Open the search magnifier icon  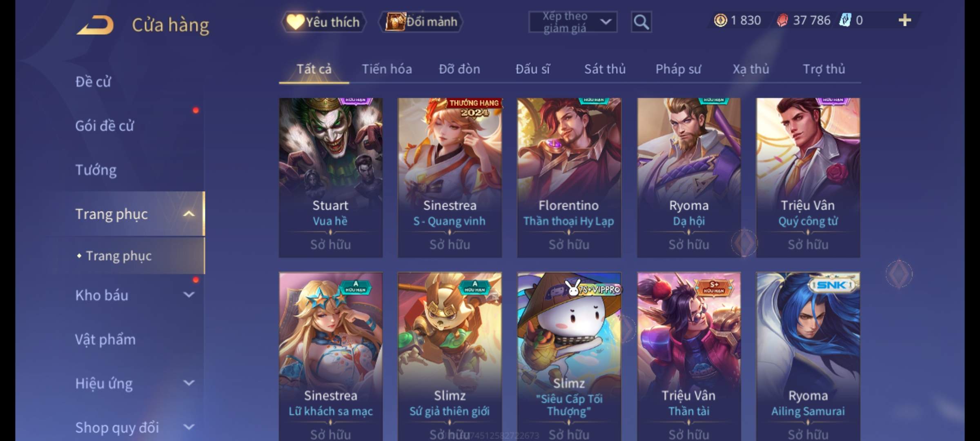tap(641, 22)
